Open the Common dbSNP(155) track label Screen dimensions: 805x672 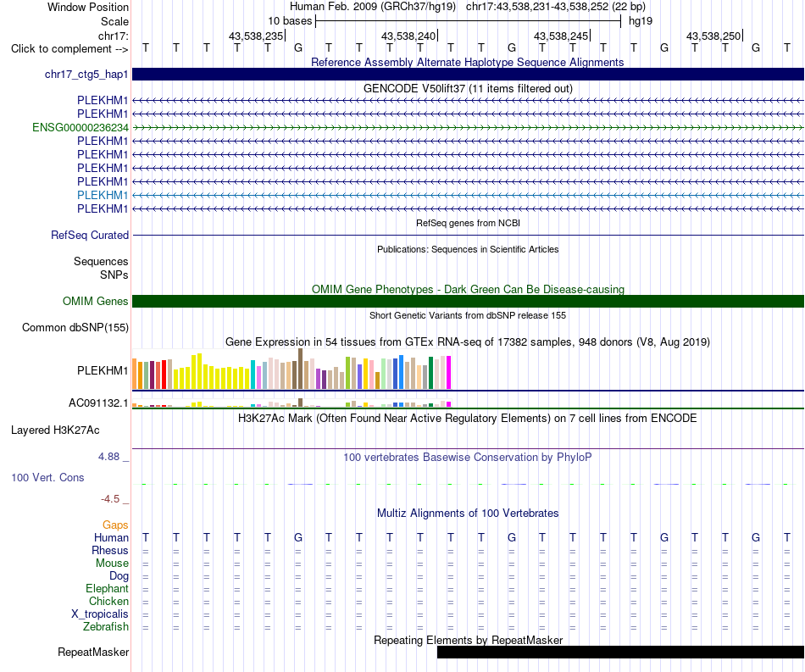pyautogui.click(x=75, y=328)
